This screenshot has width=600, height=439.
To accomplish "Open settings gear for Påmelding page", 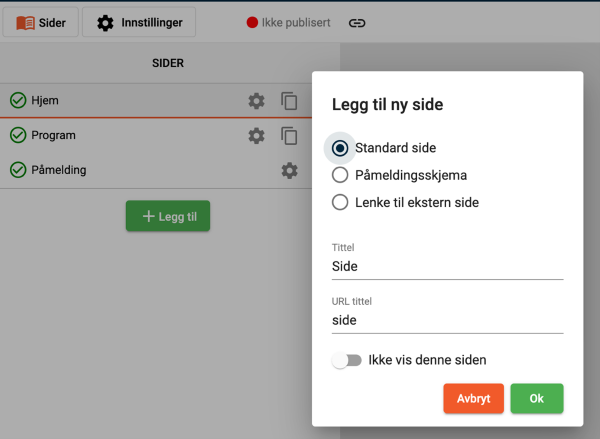I will point(289,171).
